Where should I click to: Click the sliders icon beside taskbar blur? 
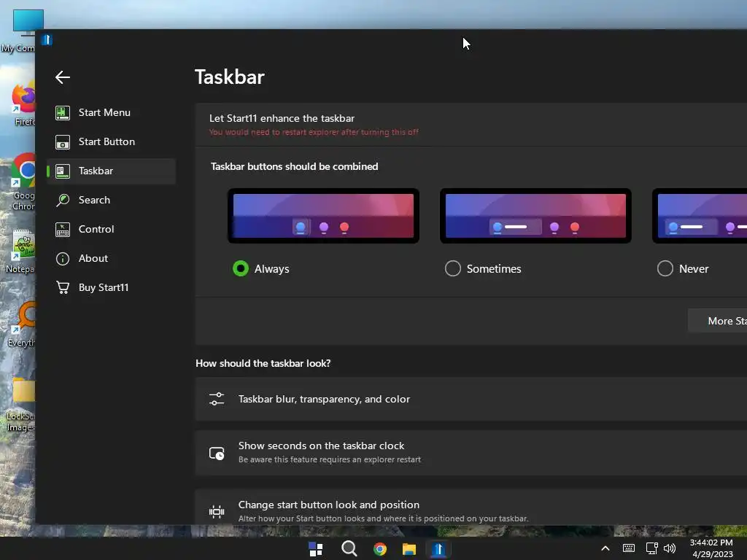217,399
